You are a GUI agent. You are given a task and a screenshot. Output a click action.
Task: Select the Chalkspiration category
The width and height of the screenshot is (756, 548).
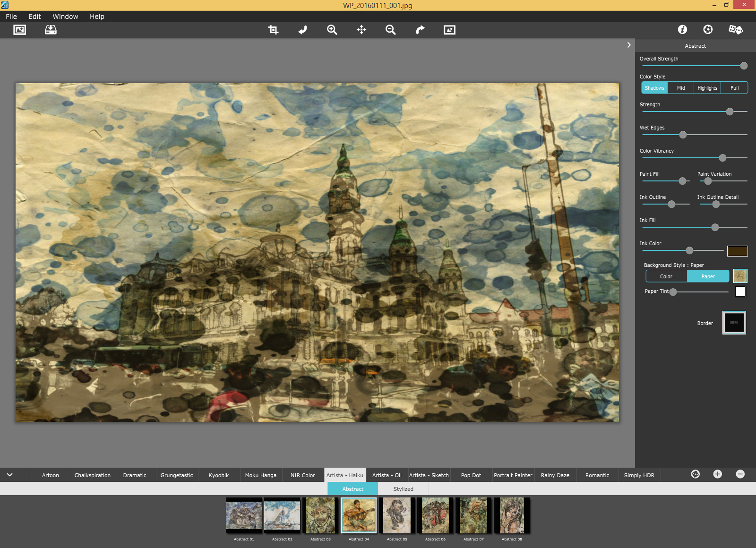[93, 475]
